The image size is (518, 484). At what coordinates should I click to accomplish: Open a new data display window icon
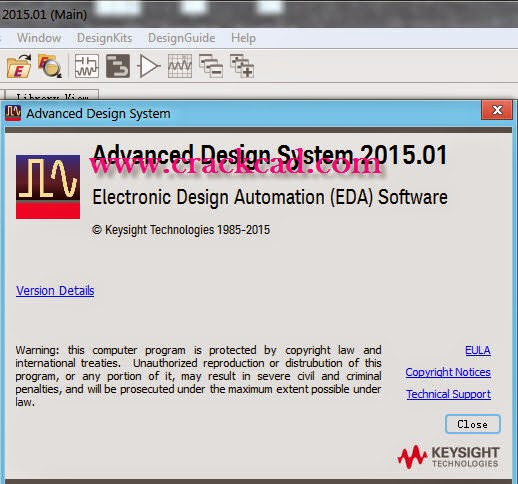pos(180,66)
